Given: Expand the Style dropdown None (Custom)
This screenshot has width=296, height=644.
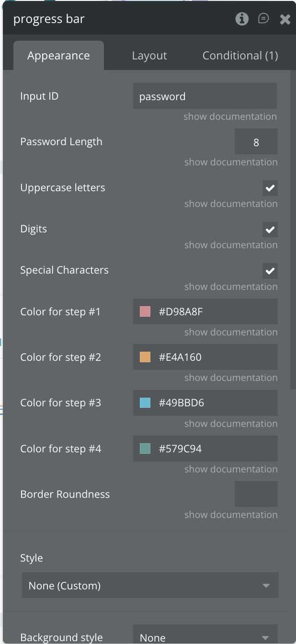Looking at the screenshot, I should coord(150,586).
